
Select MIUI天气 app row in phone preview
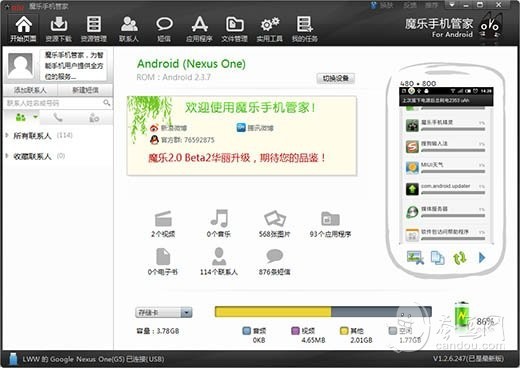tap(445, 167)
